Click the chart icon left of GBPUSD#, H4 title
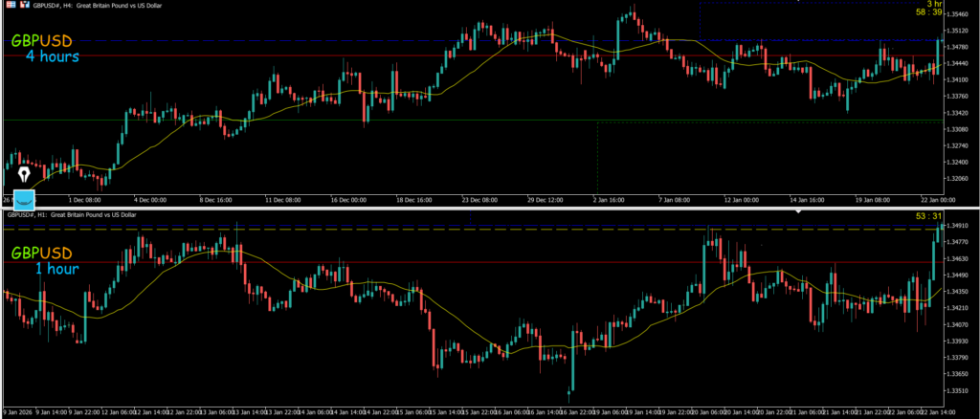980x419 pixels. [x=23, y=5]
